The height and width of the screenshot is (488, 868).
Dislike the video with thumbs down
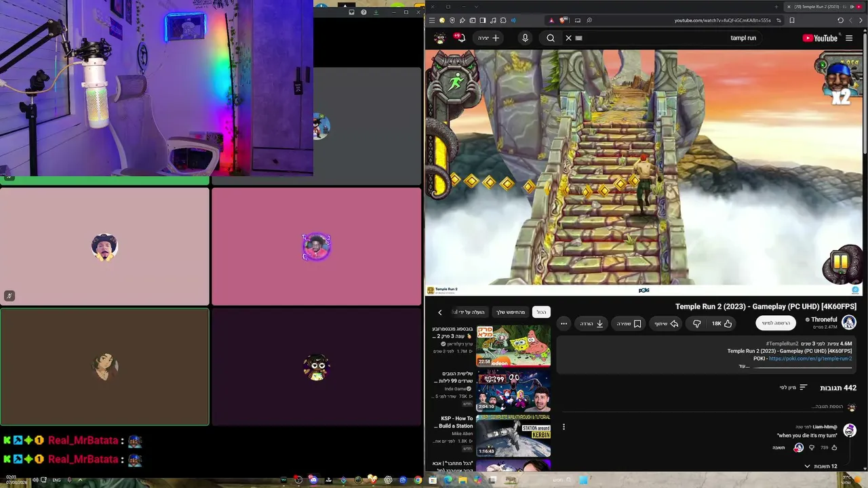(696, 324)
